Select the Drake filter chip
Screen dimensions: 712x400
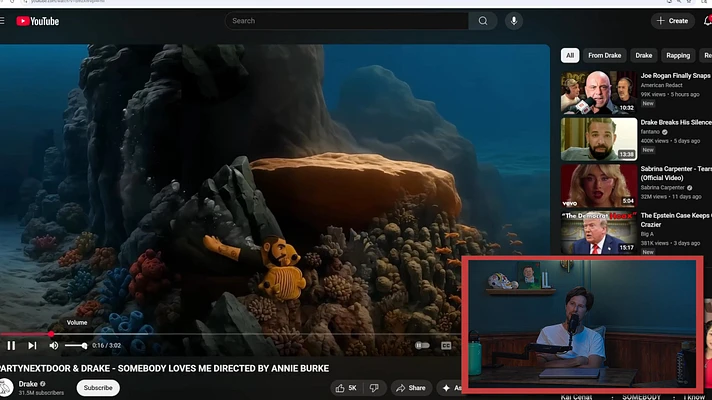click(x=643, y=55)
